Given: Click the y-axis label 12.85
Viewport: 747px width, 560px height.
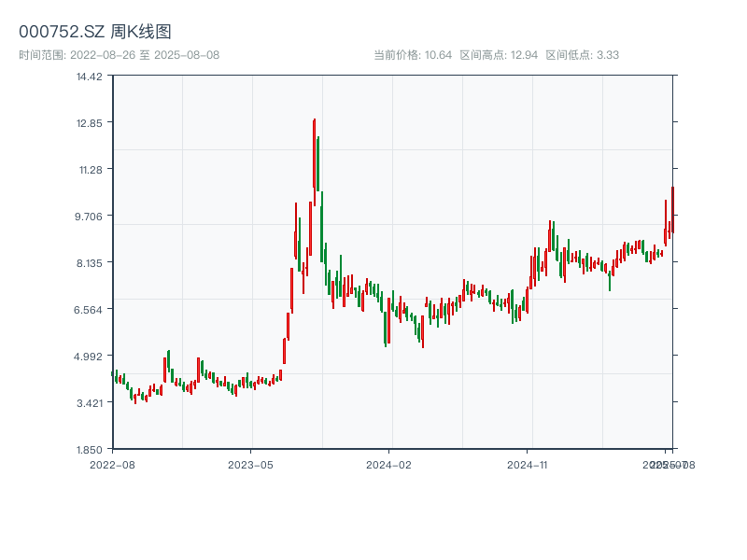Looking at the screenshot, I should (x=90, y=123).
